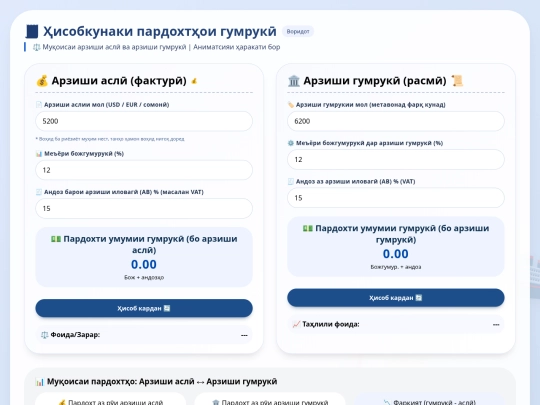Click the right-side customs duty rate field with 12
This screenshot has width=540, height=405.
point(396,159)
